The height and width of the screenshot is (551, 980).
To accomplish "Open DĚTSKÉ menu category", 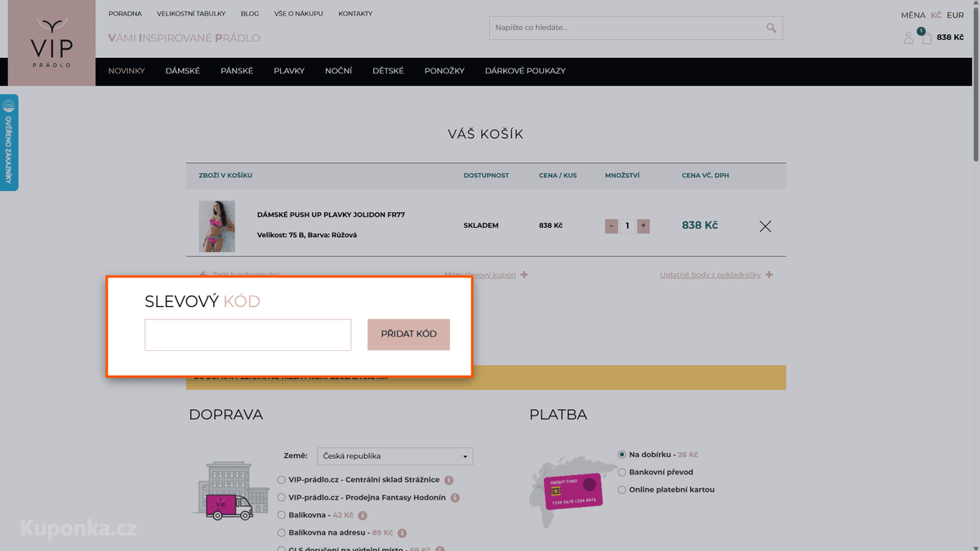I will click(x=389, y=71).
